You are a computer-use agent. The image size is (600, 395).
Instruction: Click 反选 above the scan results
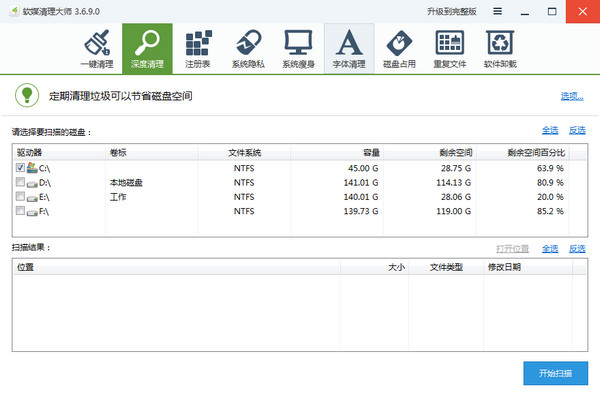coord(577,249)
